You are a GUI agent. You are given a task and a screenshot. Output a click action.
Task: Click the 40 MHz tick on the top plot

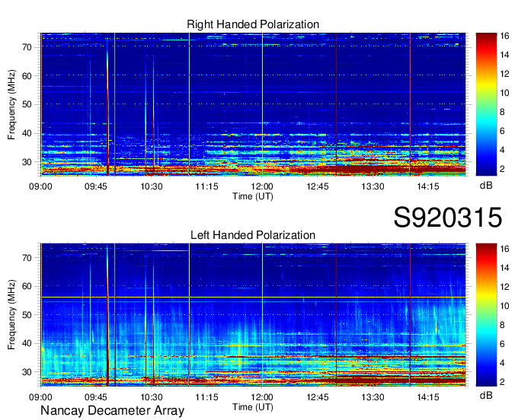pyautogui.click(x=27, y=134)
